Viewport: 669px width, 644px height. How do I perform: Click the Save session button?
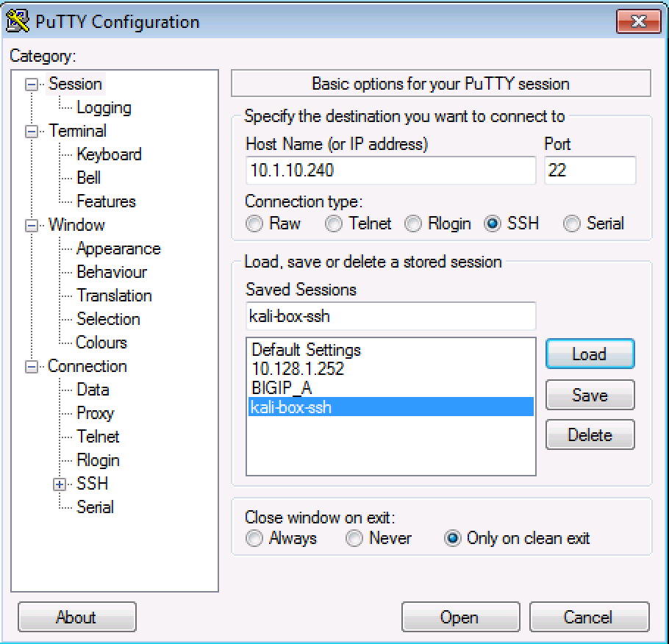[590, 396]
